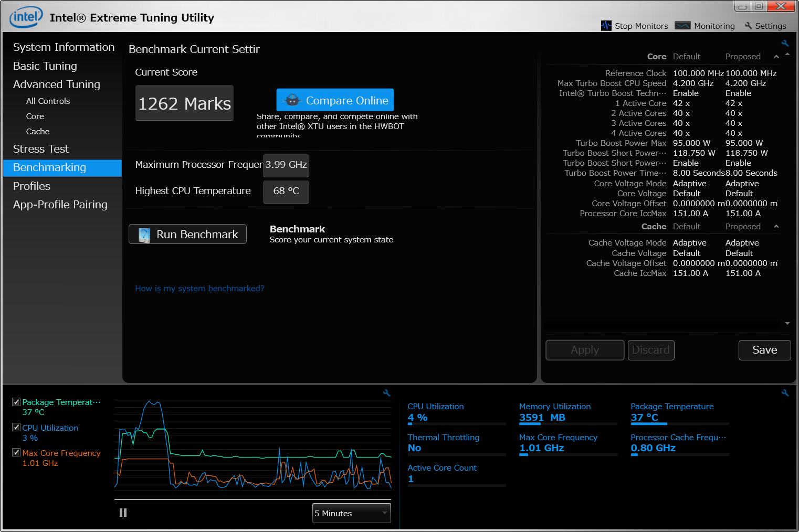Minimize the Extreme Tuning Utility window
The width and height of the screenshot is (799, 532).
click(x=742, y=7)
